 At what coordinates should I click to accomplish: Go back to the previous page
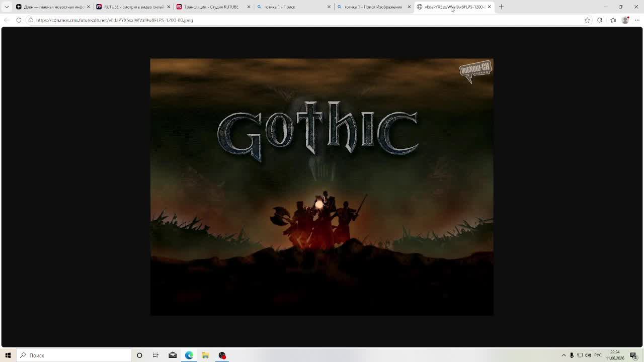[x=7, y=20]
